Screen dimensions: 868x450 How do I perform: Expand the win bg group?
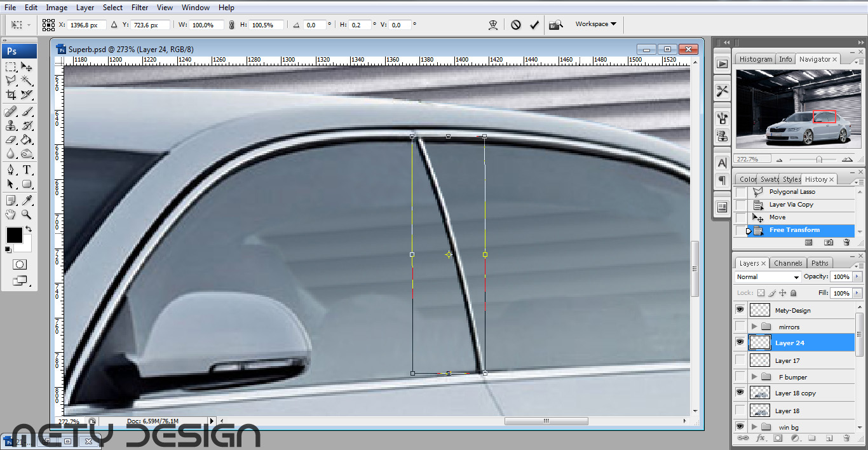tap(754, 426)
